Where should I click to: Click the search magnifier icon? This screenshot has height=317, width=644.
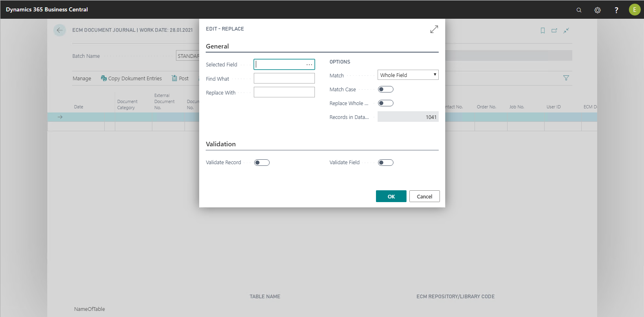tap(579, 10)
